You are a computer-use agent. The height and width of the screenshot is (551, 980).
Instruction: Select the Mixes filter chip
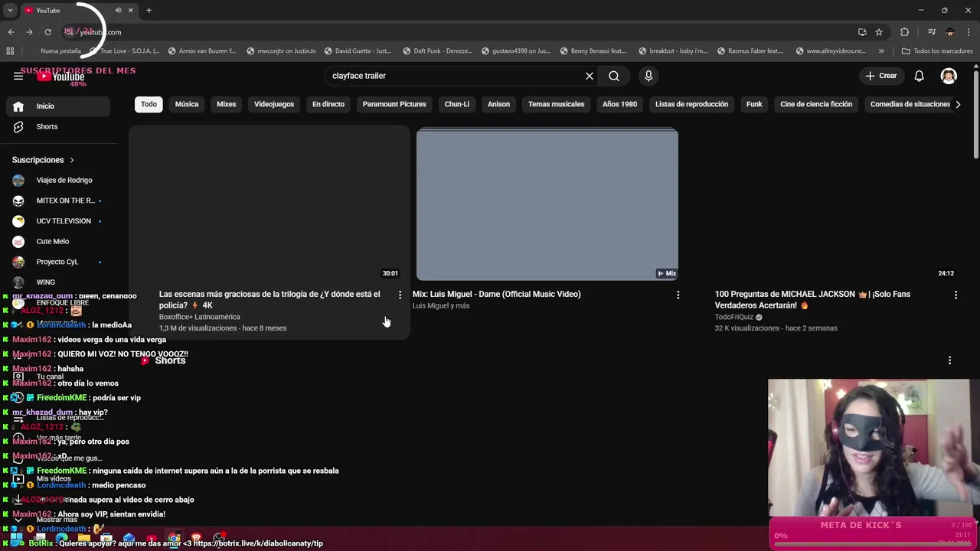(226, 104)
